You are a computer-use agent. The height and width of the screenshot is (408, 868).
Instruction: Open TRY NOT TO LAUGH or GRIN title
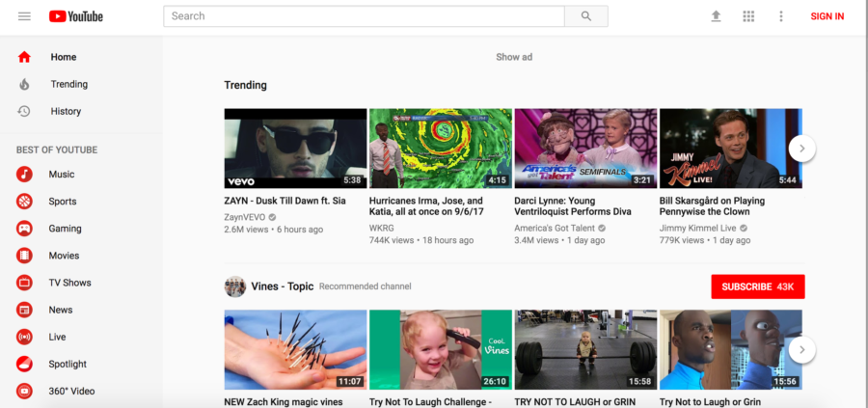[x=575, y=402]
